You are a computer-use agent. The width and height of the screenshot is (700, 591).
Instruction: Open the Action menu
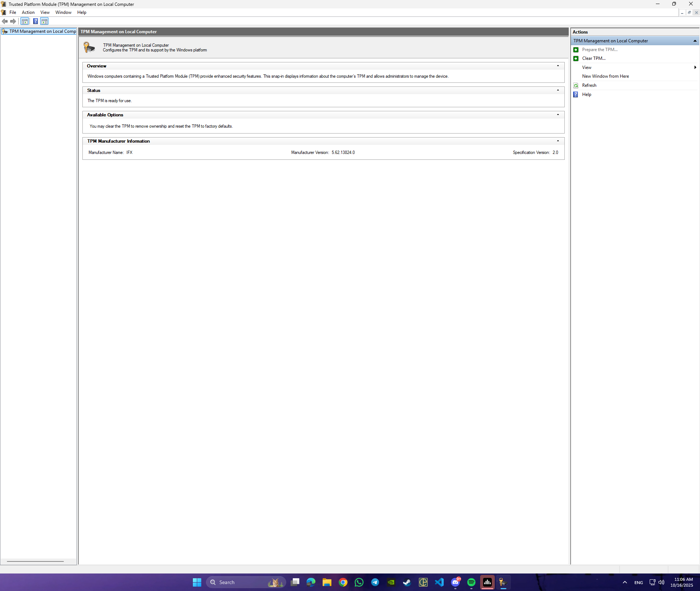pyautogui.click(x=28, y=12)
